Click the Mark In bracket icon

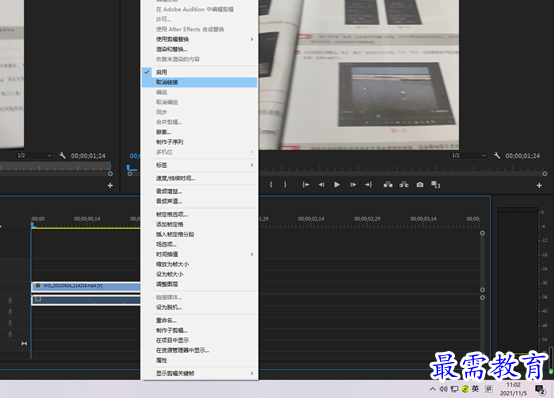click(271, 185)
